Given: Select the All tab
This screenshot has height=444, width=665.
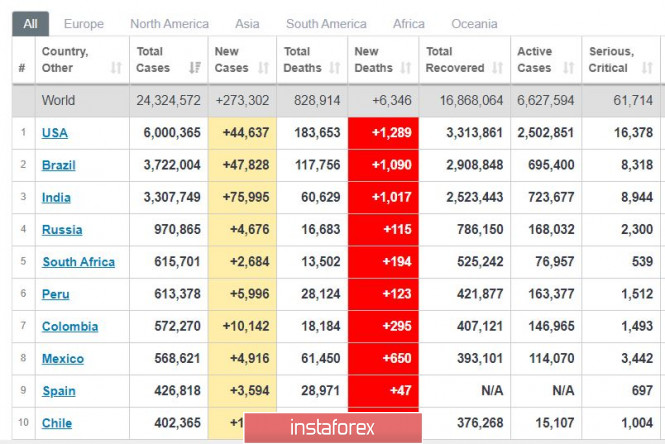Looking at the screenshot, I should pyautogui.click(x=30, y=24).
